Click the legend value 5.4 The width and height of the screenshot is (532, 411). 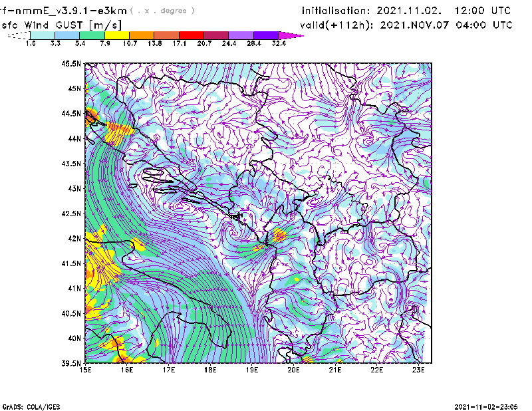click(x=80, y=43)
